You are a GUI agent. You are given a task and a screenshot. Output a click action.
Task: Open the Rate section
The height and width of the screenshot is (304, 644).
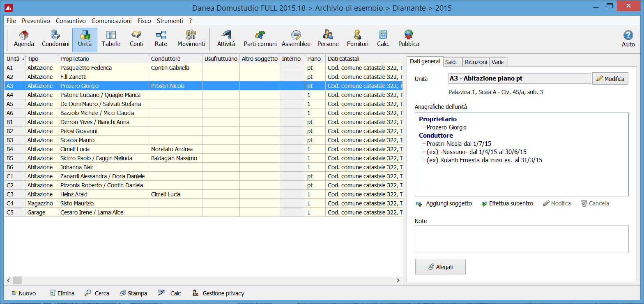pos(161,39)
